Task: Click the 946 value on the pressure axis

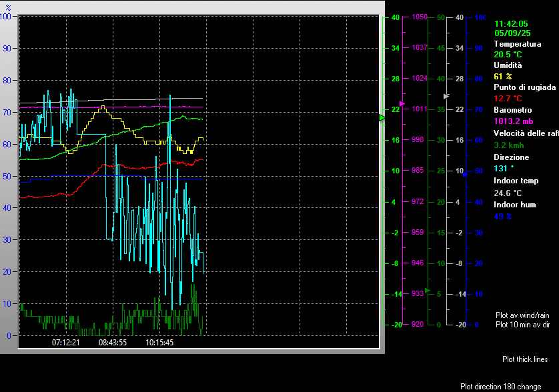Action: [418, 263]
